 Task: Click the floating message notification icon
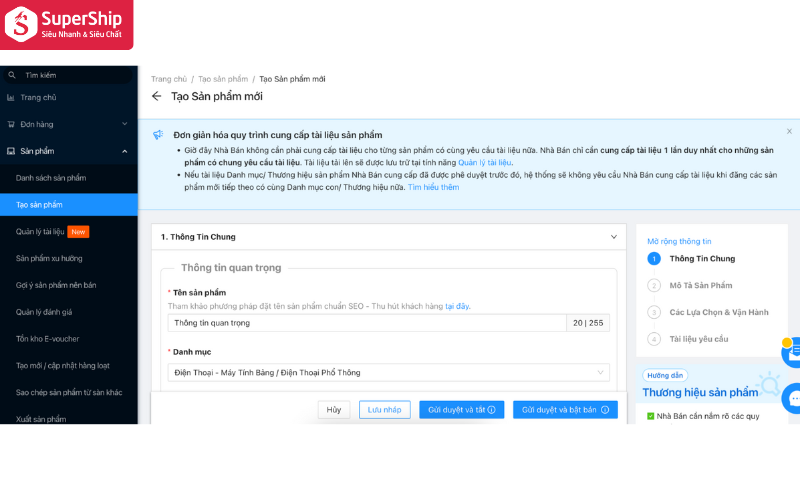click(790, 351)
